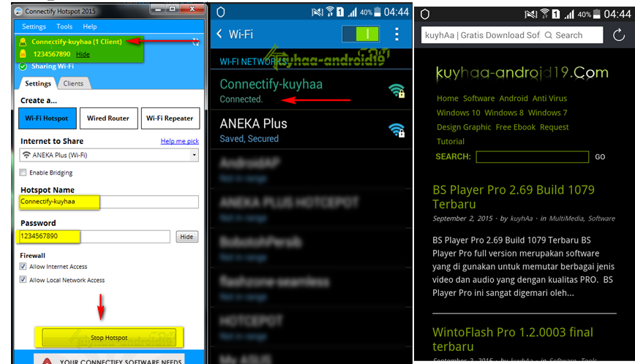The width and height of the screenshot is (635, 364).
Task: Open the Free Ebook nav link
Action: [x=516, y=127]
